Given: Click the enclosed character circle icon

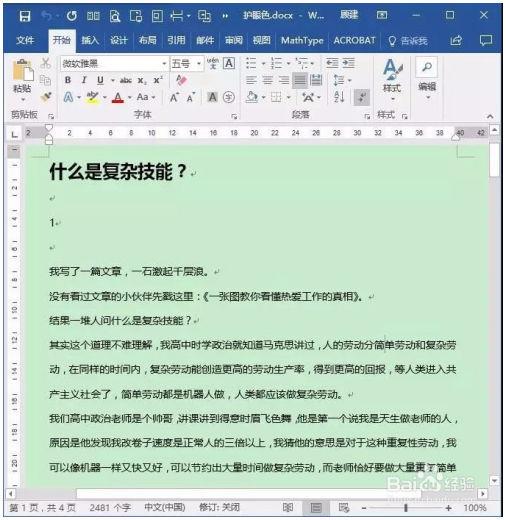Looking at the screenshot, I should (229, 97).
